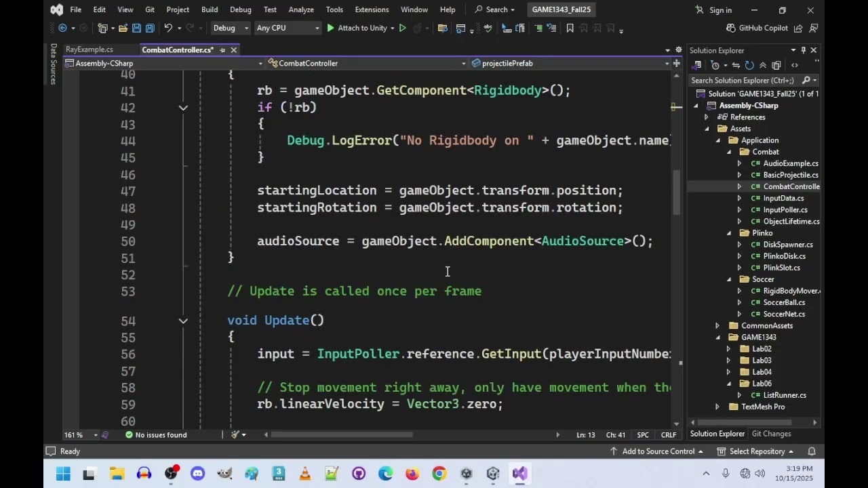
Task: Open the title bar Search box
Action: (494, 9)
